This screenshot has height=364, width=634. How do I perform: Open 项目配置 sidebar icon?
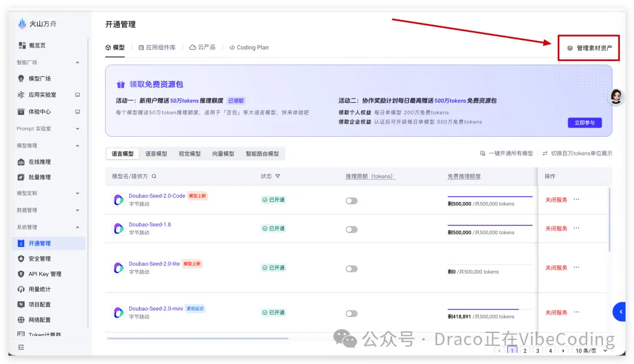[21, 305]
